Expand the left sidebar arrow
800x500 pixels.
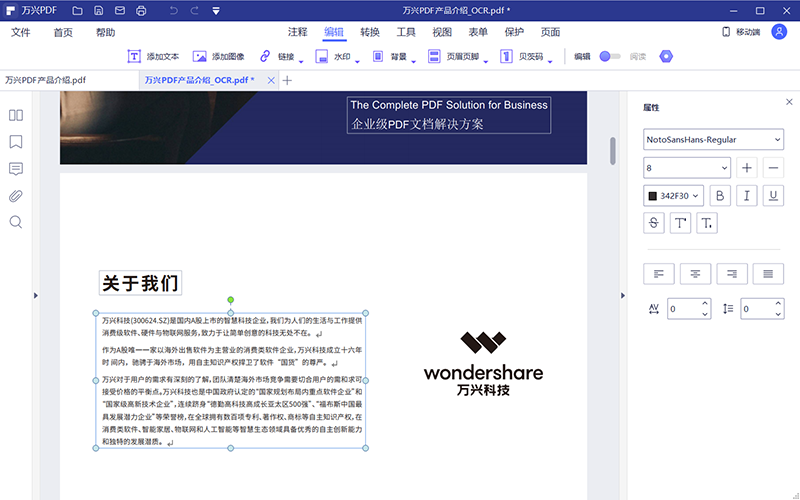36,295
